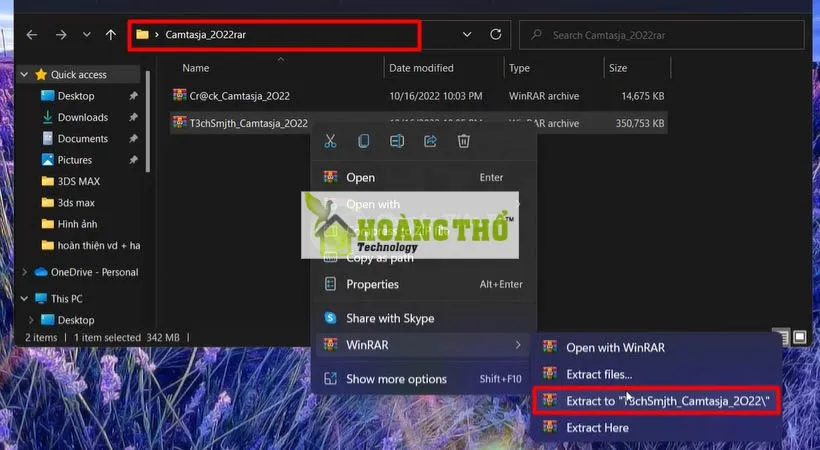Click the Cr@ck_Camtasja_2O22 archive icon

(180, 95)
